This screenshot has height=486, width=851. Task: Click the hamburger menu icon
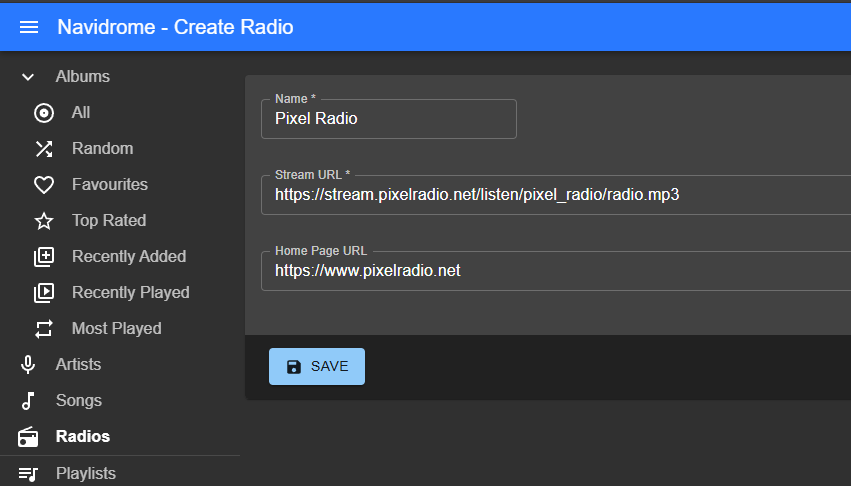click(x=29, y=27)
